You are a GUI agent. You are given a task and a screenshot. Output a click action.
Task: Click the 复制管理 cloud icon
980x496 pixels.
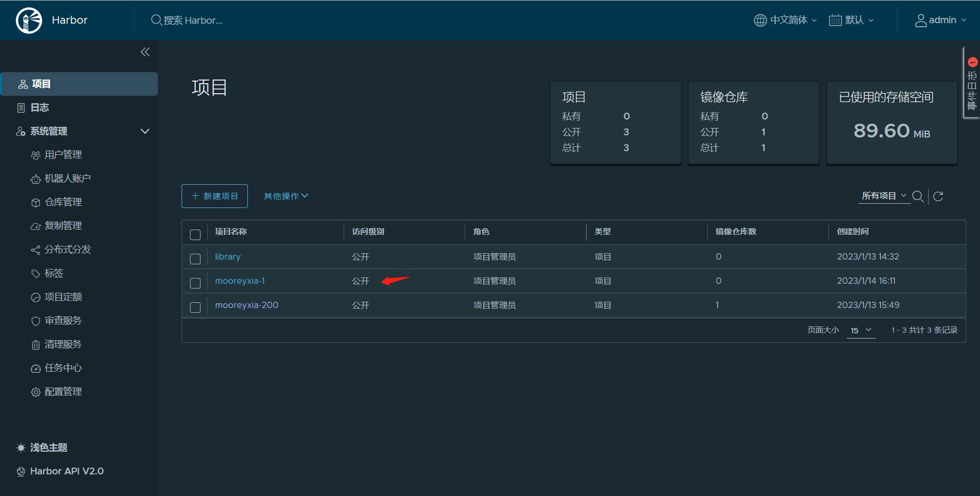pyautogui.click(x=36, y=226)
